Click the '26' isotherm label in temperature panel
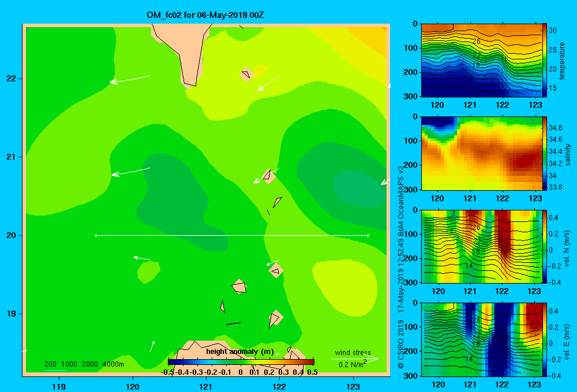This screenshot has height=392, width=577. coord(477,41)
